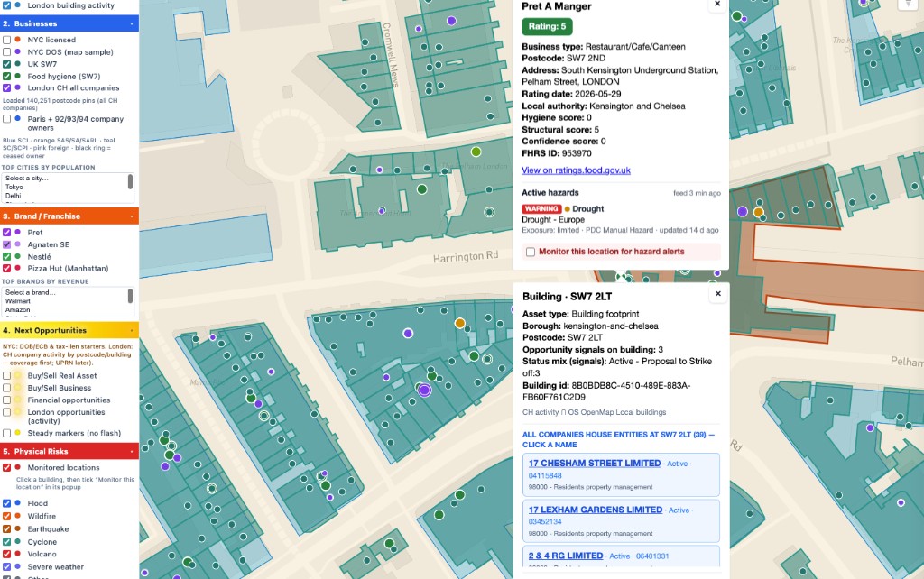Uncheck Severe weather hazard layer
Image resolution: width=924 pixels, height=579 pixels.
pyautogui.click(x=6, y=566)
